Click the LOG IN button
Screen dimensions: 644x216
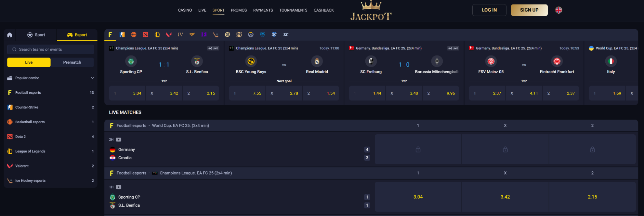489,10
